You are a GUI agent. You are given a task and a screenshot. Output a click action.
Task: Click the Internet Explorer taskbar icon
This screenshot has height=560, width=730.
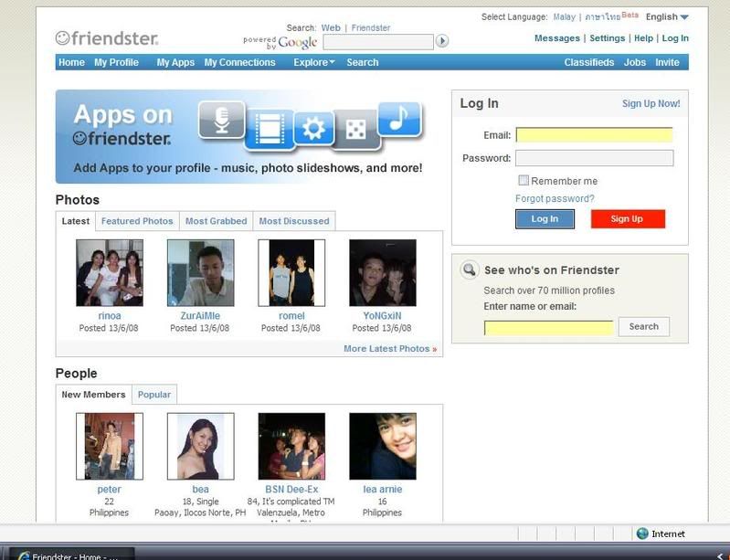[24, 555]
